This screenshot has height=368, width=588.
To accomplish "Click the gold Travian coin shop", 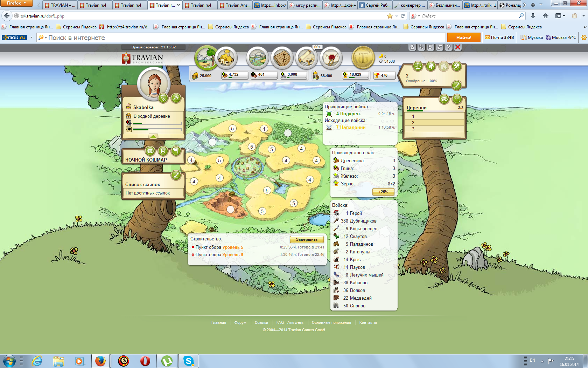I will (363, 57).
